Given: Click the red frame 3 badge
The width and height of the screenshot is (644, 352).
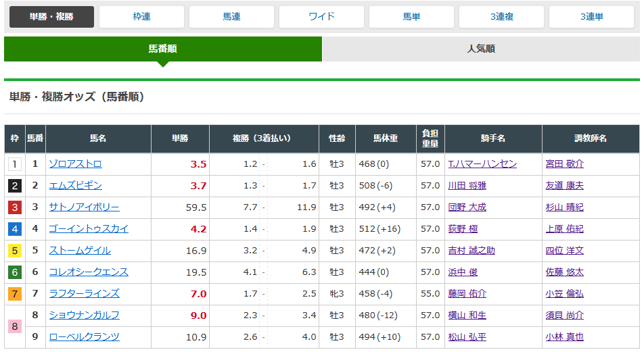Looking at the screenshot, I should pyautogui.click(x=15, y=207).
